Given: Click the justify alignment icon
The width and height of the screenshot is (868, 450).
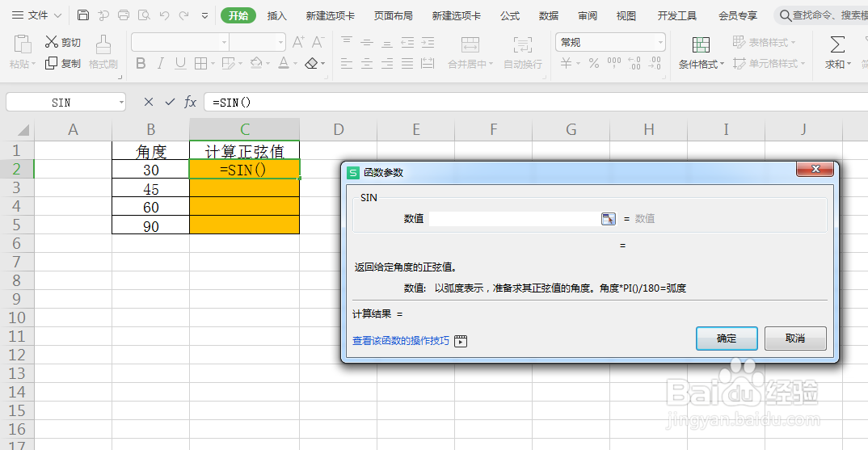Looking at the screenshot, I should 407,64.
